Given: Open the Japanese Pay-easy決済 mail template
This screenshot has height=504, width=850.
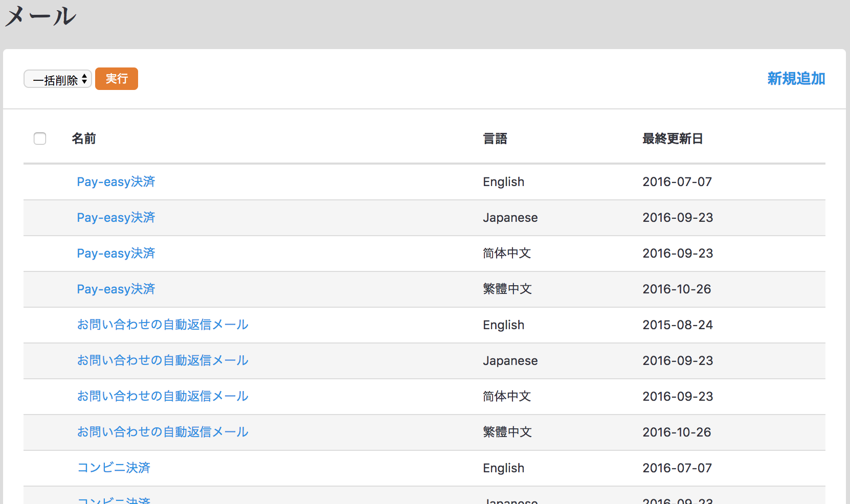Looking at the screenshot, I should click(116, 218).
